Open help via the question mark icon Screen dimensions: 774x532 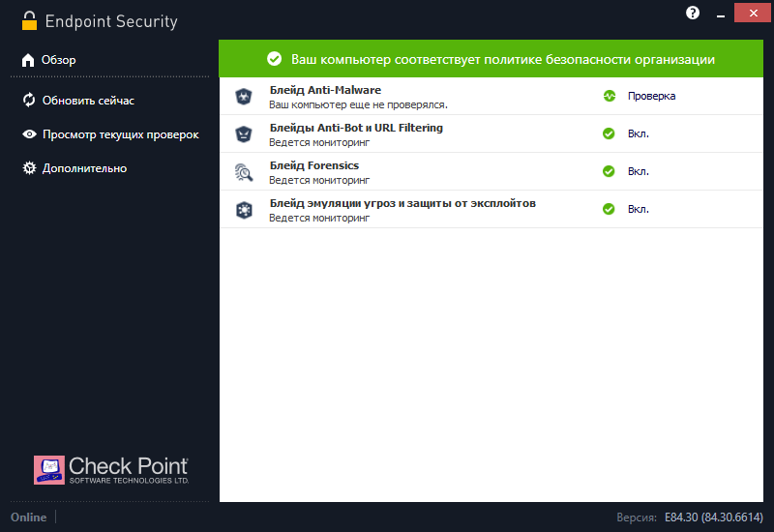pos(693,13)
